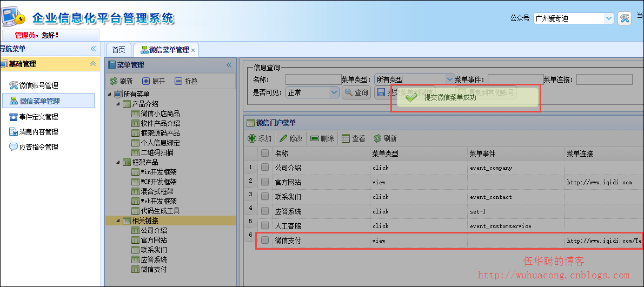Check the 官方网站 row checkbox
Screen dimensions: 644x287
point(265,182)
